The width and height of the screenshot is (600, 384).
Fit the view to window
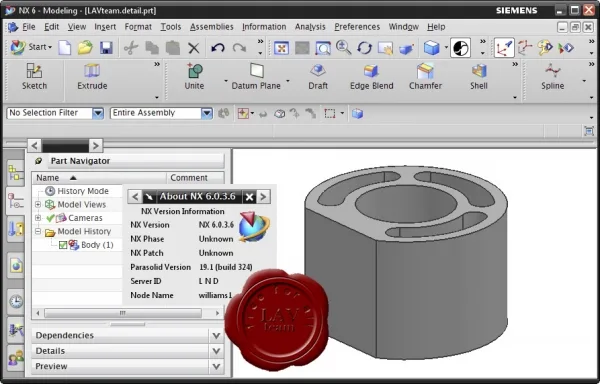coord(282,48)
